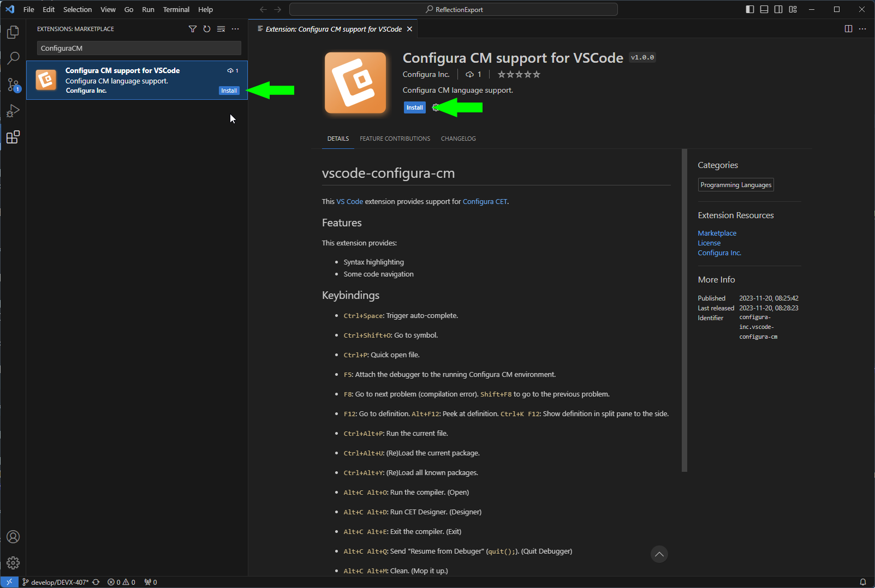Image resolution: width=875 pixels, height=588 pixels.
Task: Click the notifications bell in the status bar
Action: click(x=862, y=582)
